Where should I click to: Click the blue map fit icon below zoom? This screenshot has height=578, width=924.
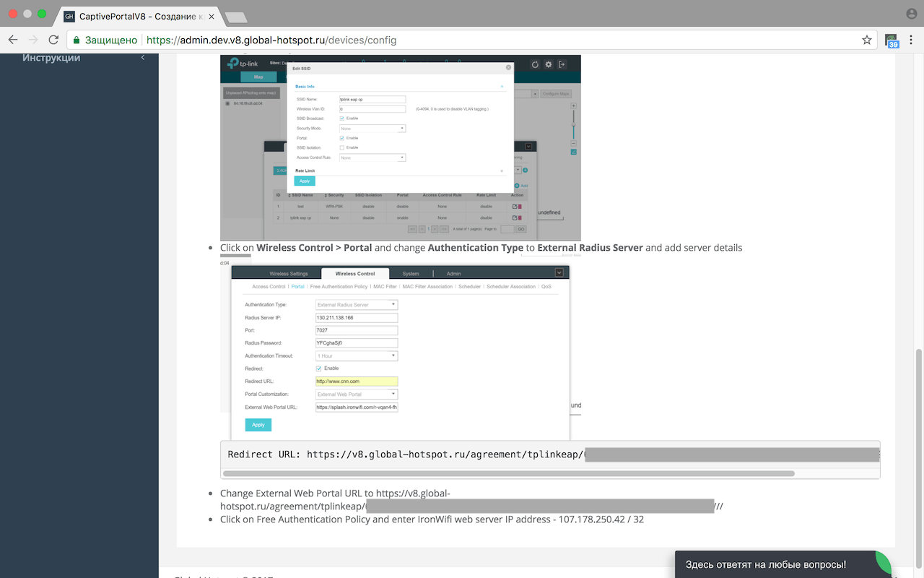pos(574,152)
